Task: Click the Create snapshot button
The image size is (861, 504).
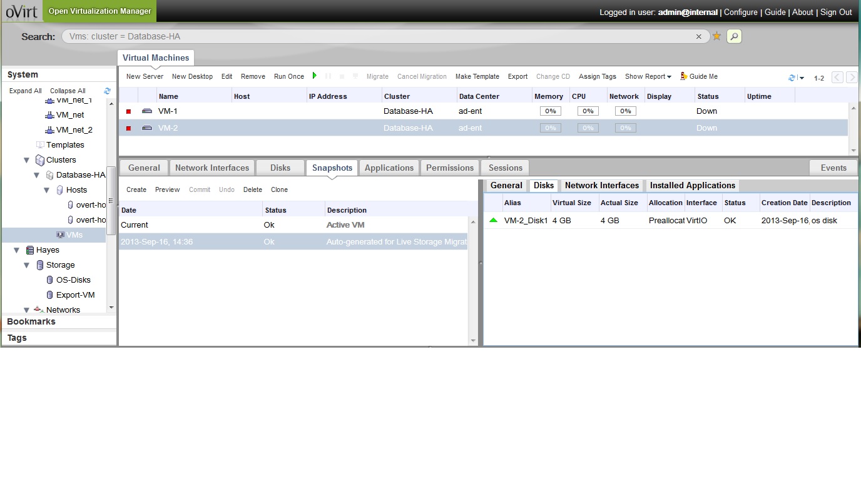Action: [x=136, y=189]
